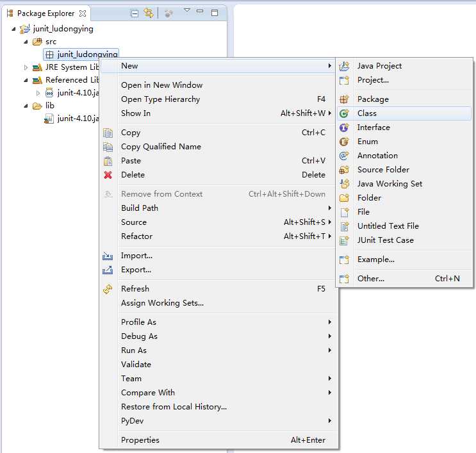Click the new Enum icon
The width and height of the screenshot is (476, 453).
click(x=344, y=142)
